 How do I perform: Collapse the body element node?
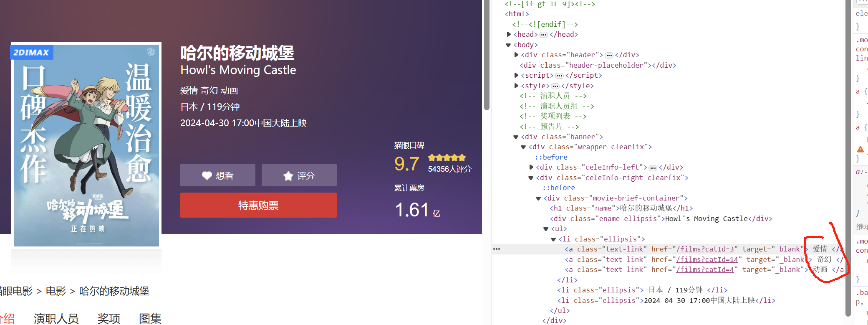click(x=508, y=45)
